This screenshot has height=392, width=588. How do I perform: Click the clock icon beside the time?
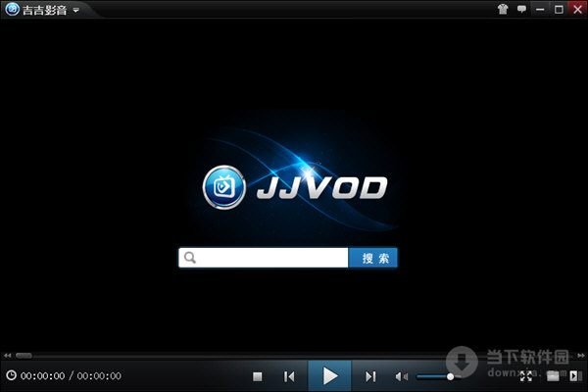click(11, 375)
